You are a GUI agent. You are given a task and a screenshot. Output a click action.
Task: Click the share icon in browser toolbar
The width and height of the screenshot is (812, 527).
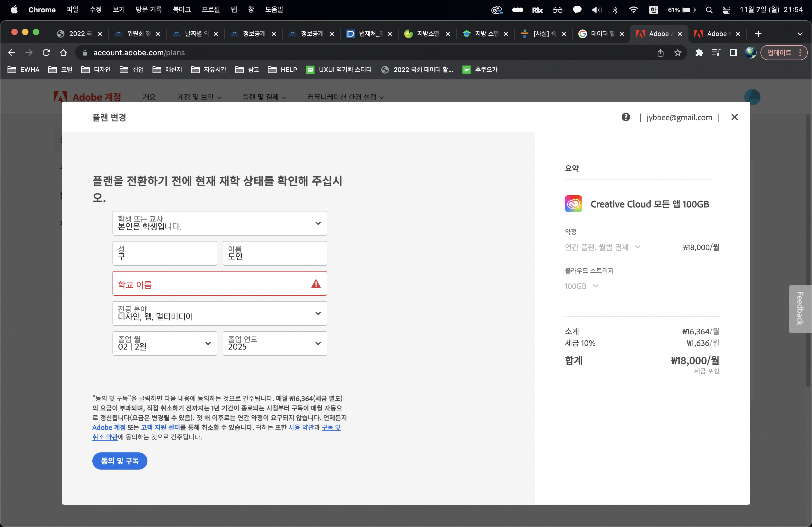pyautogui.click(x=660, y=53)
